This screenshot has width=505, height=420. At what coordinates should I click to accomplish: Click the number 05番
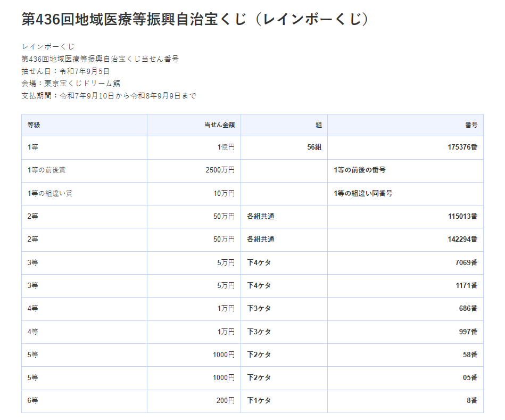(x=470, y=377)
